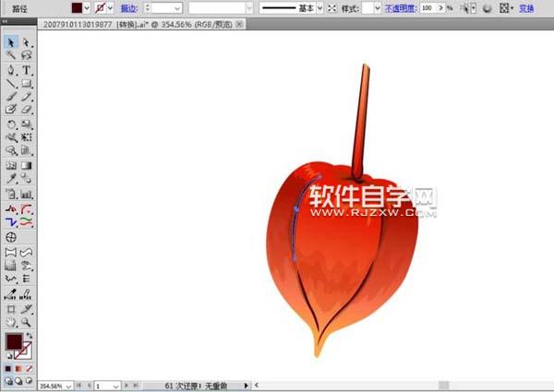Switch to Draw Behind mode
The width and height of the screenshot is (554, 392).
(18, 381)
